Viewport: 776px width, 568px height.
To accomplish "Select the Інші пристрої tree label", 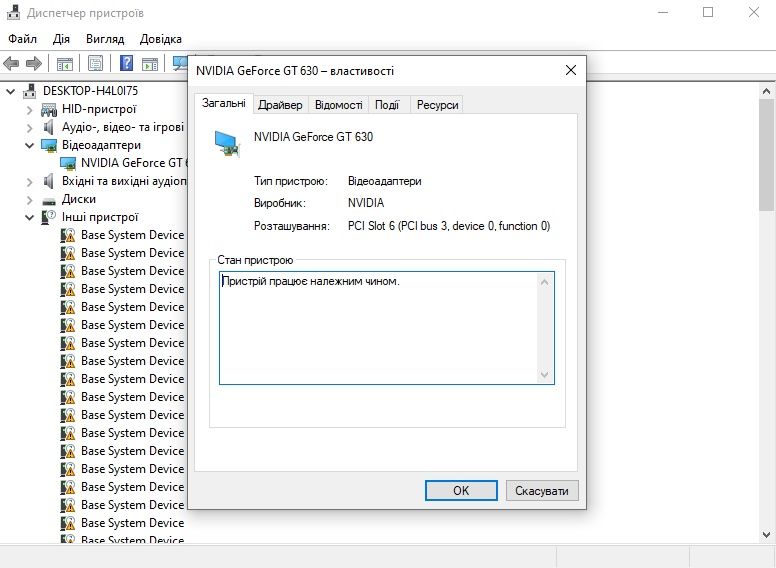I will coord(100,217).
